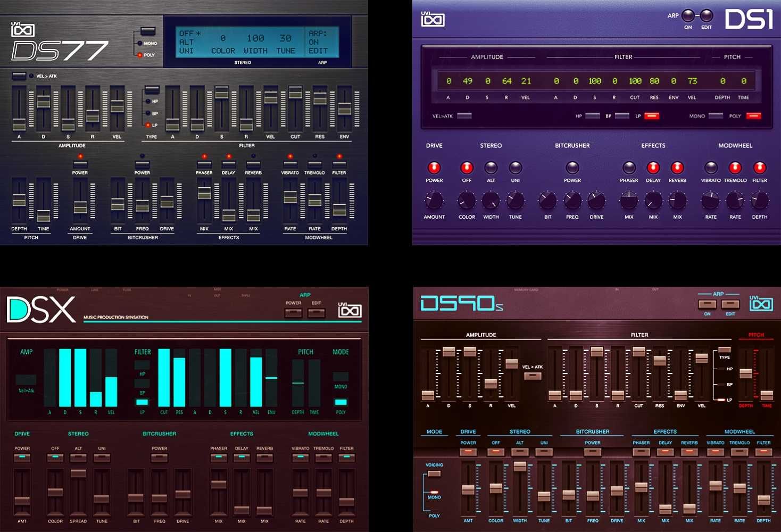The height and width of the screenshot is (532, 781).
Task: Toggle the DS77 mono/poly switch button
Action: click(x=148, y=31)
